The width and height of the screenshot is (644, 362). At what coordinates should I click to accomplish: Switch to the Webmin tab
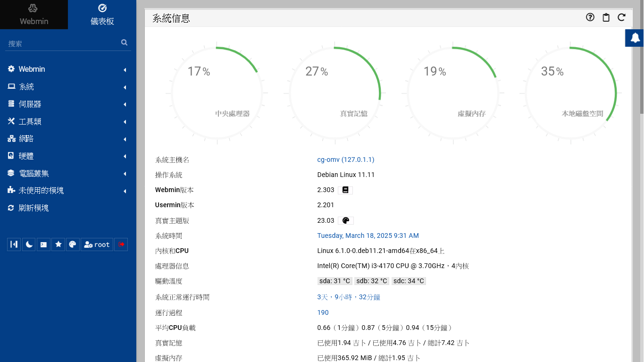tap(34, 15)
